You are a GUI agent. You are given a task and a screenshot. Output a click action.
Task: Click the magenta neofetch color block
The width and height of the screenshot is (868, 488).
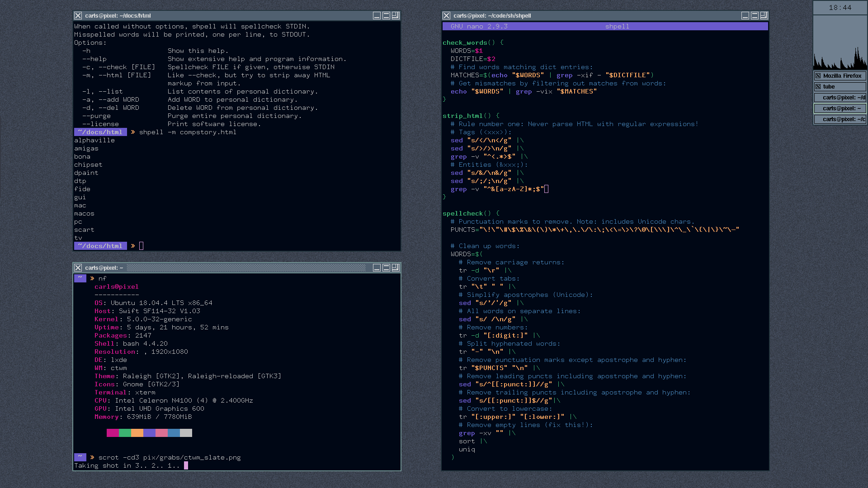point(113,433)
